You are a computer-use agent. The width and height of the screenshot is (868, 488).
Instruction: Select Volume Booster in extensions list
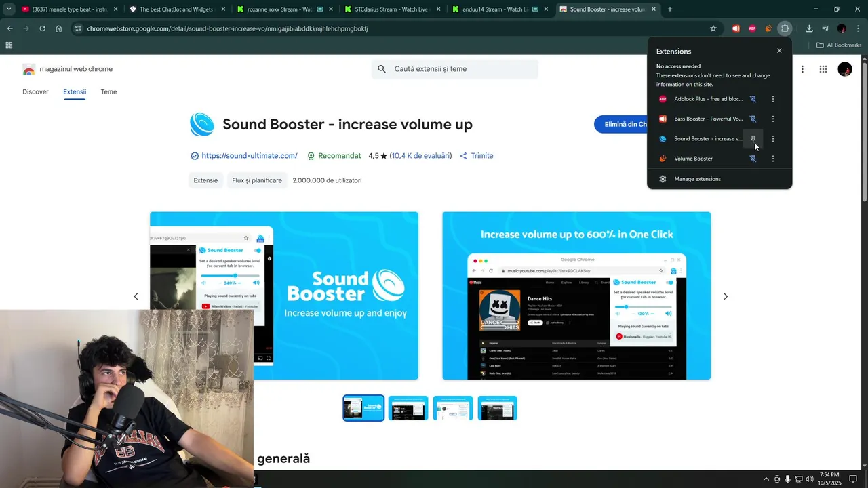point(701,159)
